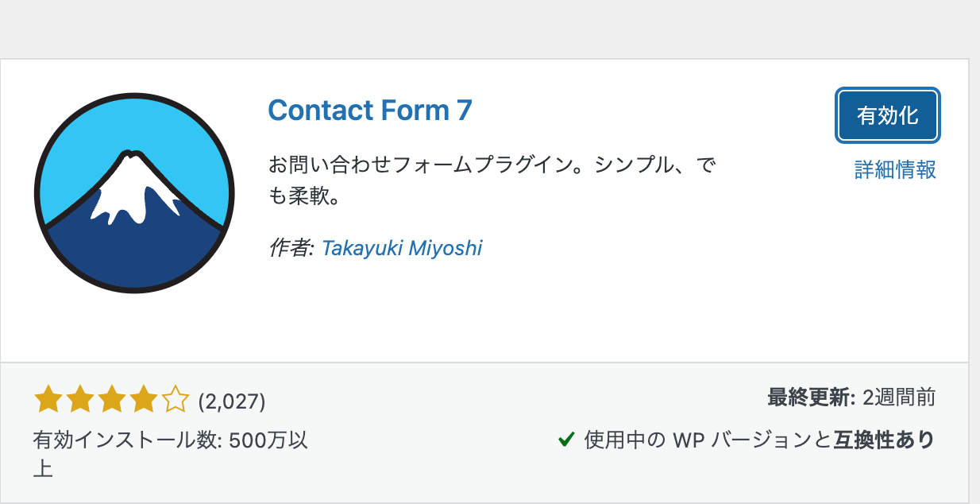
Task: Click the fourth gold rating star
Action: click(x=144, y=400)
